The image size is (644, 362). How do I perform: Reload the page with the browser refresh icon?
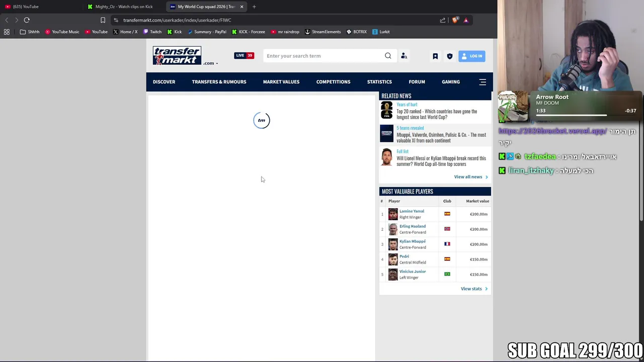[27, 20]
